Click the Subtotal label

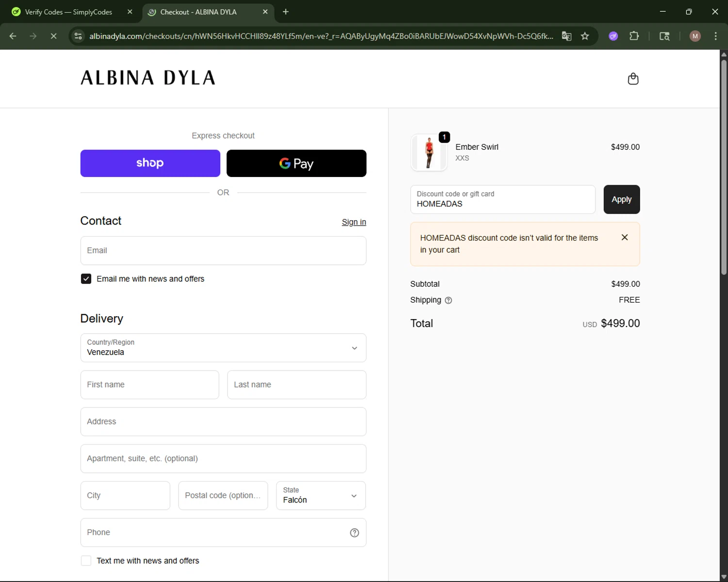(425, 284)
